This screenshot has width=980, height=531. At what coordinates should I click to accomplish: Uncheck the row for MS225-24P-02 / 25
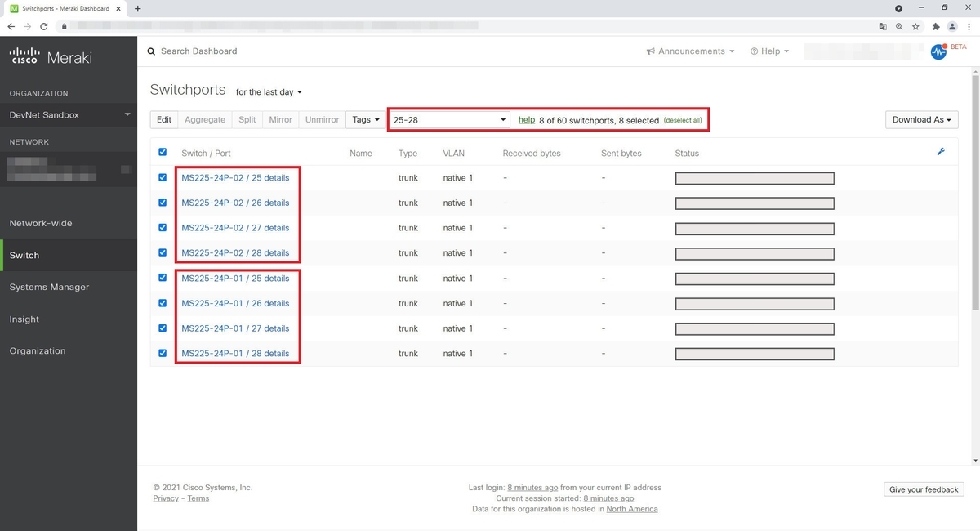(x=163, y=177)
